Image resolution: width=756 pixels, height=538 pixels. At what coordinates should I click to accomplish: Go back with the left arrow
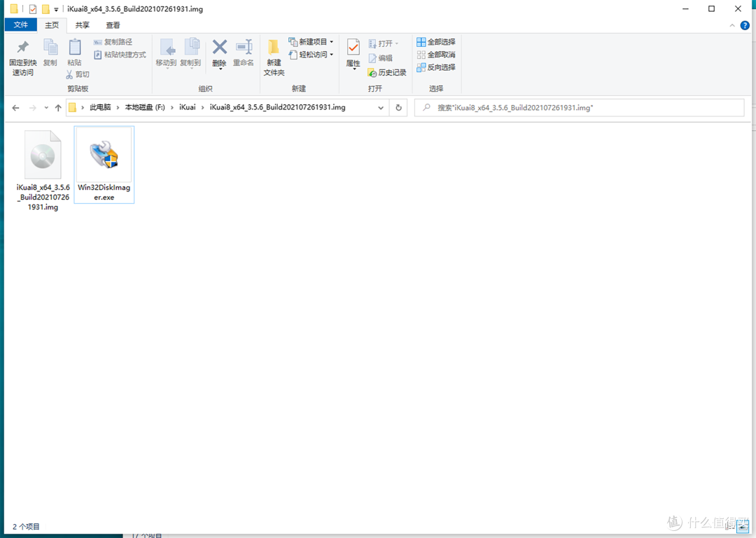pyautogui.click(x=15, y=108)
